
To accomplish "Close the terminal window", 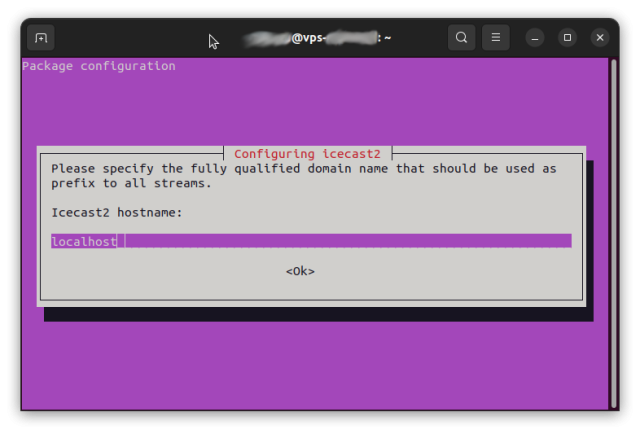I will point(600,38).
